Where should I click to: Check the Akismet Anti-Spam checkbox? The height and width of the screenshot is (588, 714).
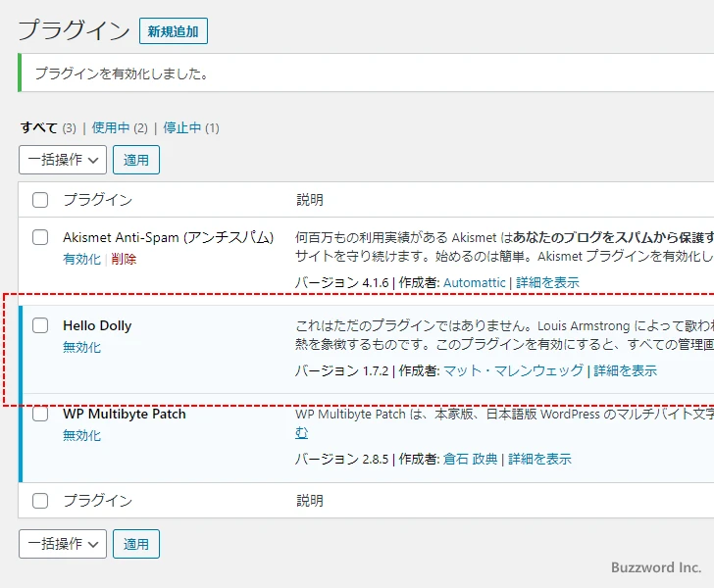point(40,237)
